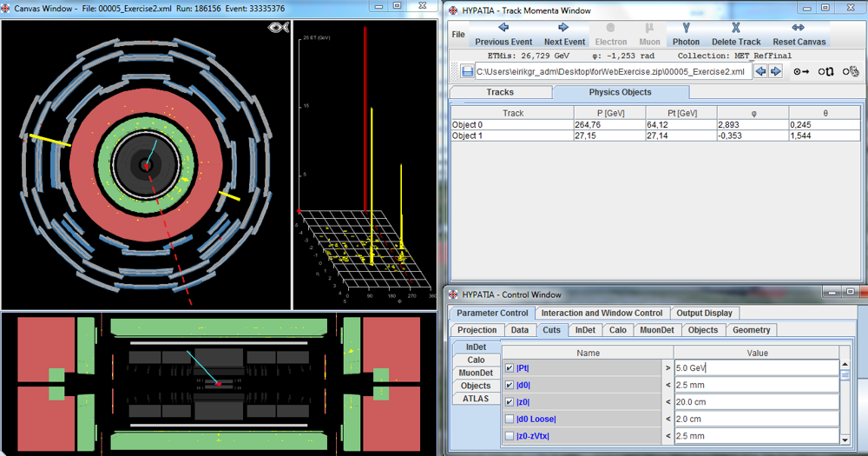
Task: Load the Next Event
Action: tap(564, 34)
